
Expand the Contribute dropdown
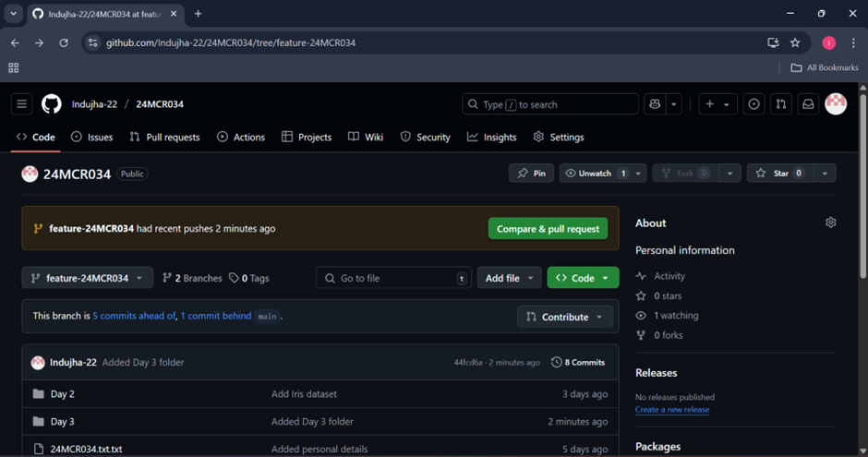click(x=565, y=317)
